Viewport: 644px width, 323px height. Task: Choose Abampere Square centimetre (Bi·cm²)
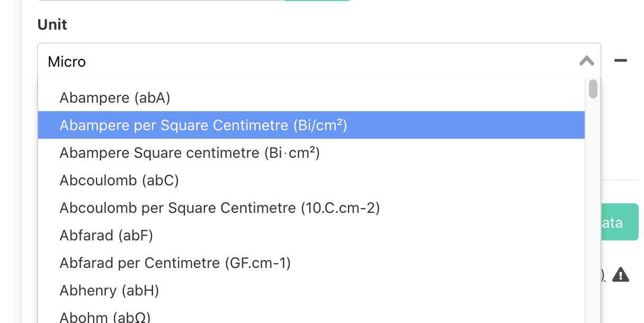click(x=189, y=152)
